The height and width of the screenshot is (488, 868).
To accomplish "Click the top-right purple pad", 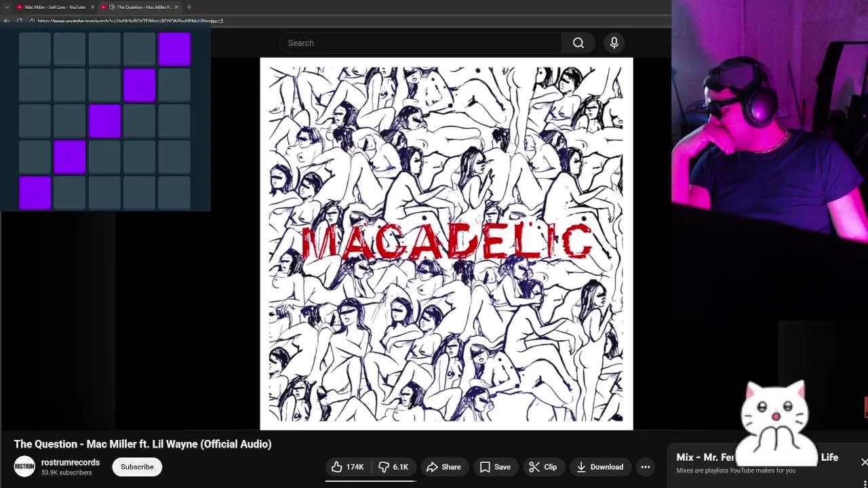I will point(174,49).
